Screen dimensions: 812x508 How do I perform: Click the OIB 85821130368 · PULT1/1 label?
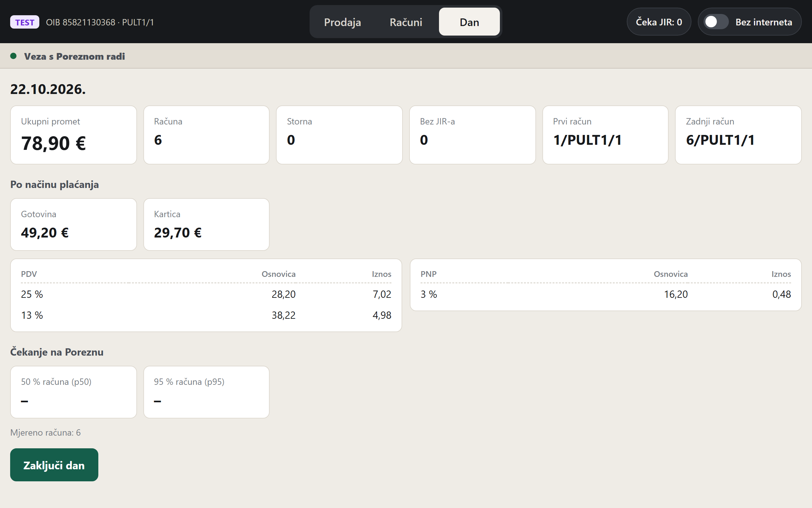coord(100,22)
